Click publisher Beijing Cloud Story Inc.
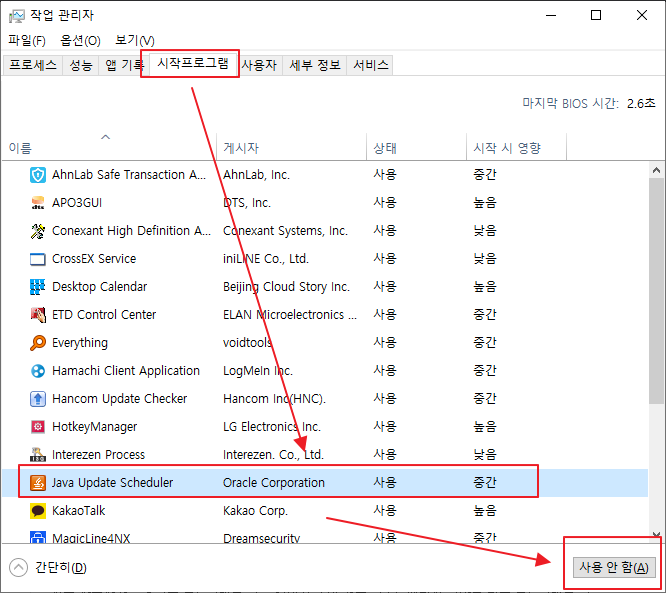This screenshot has width=666, height=593. [286, 287]
